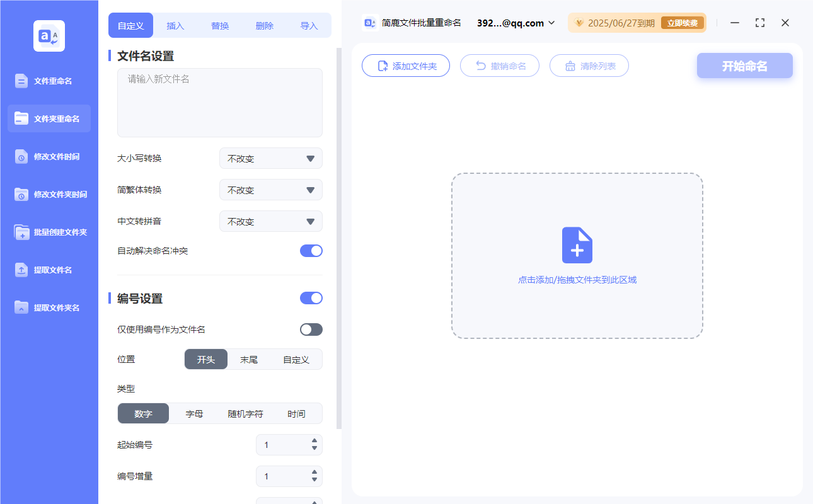Open the 修改文件夹时间 tool
Image resolution: width=813 pixels, height=504 pixels.
(49, 194)
